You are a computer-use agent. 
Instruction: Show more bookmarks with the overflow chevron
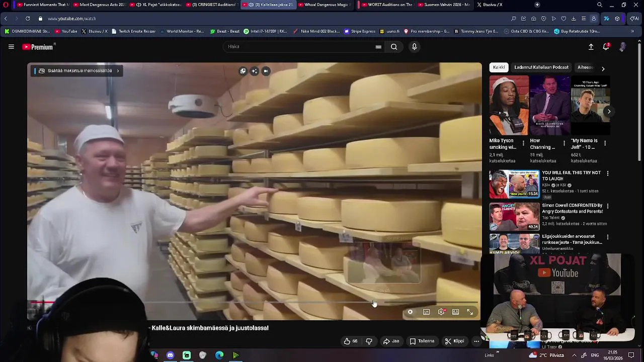coord(632,31)
